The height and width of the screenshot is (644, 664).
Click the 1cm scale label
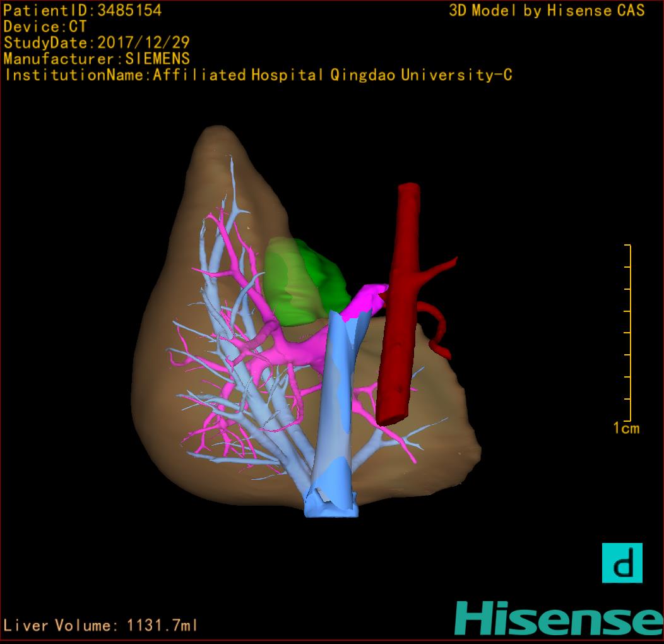(626, 428)
